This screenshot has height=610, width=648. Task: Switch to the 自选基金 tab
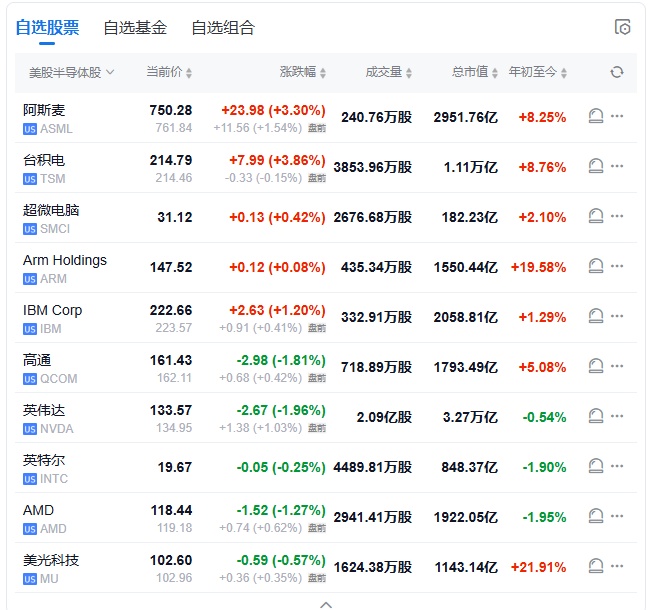coord(135,28)
